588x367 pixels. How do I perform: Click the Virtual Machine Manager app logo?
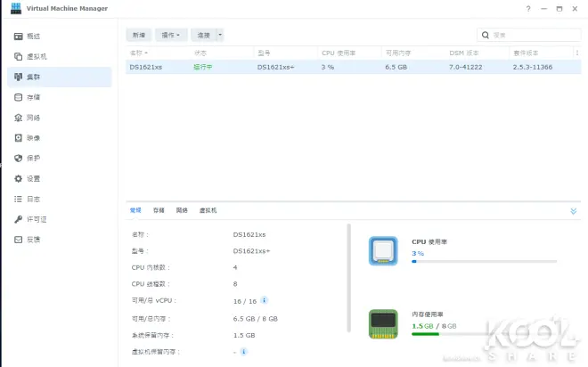pos(16,8)
